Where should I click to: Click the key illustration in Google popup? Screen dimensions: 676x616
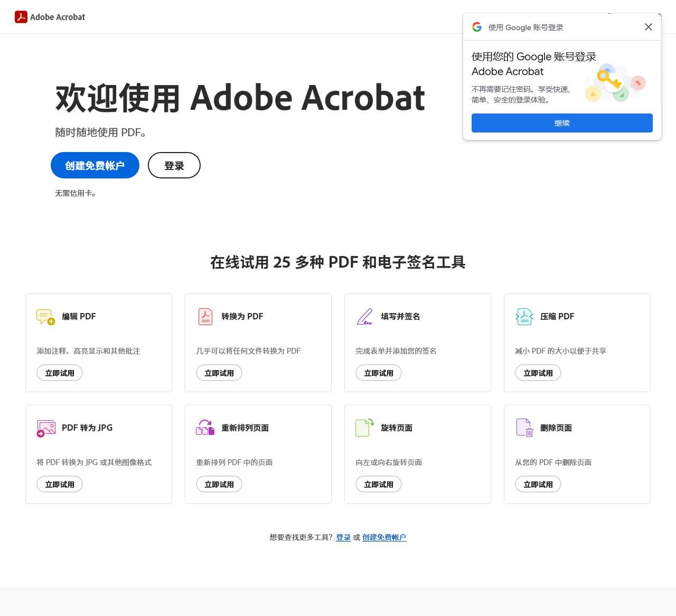click(615, 83)
